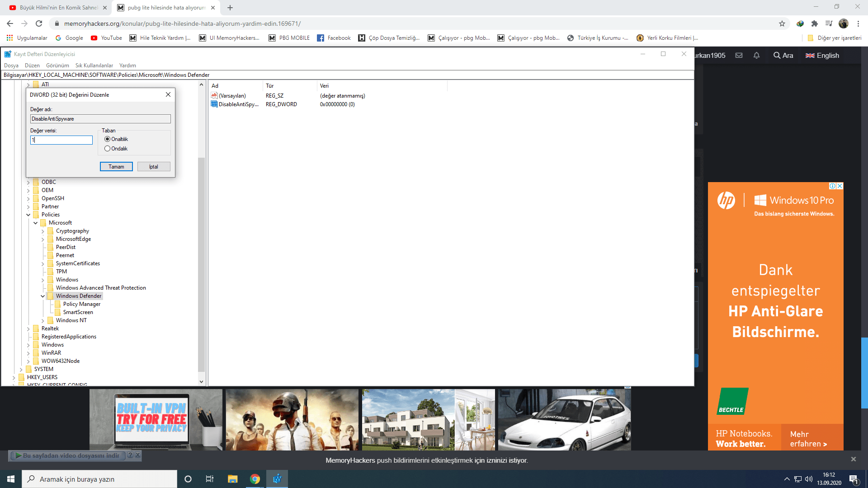Open Windows Start menu
The image size is (868, 488).
(11, 479)
